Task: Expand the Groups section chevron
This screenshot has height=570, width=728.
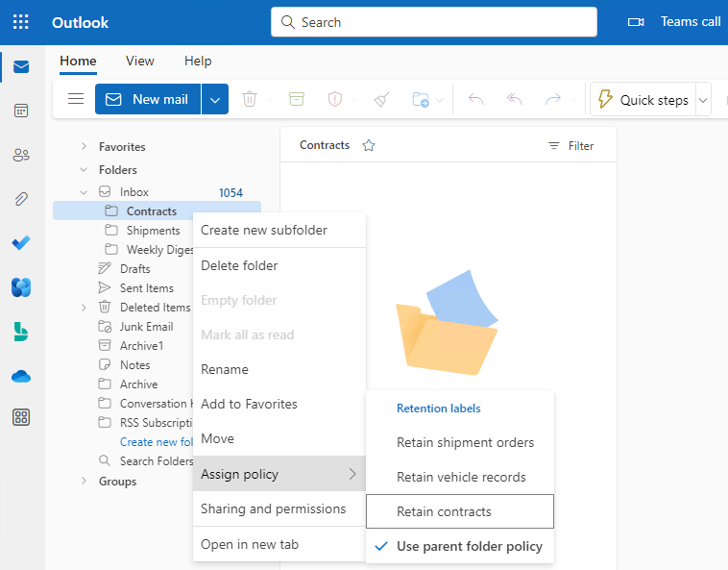Action: pos(84,482)
